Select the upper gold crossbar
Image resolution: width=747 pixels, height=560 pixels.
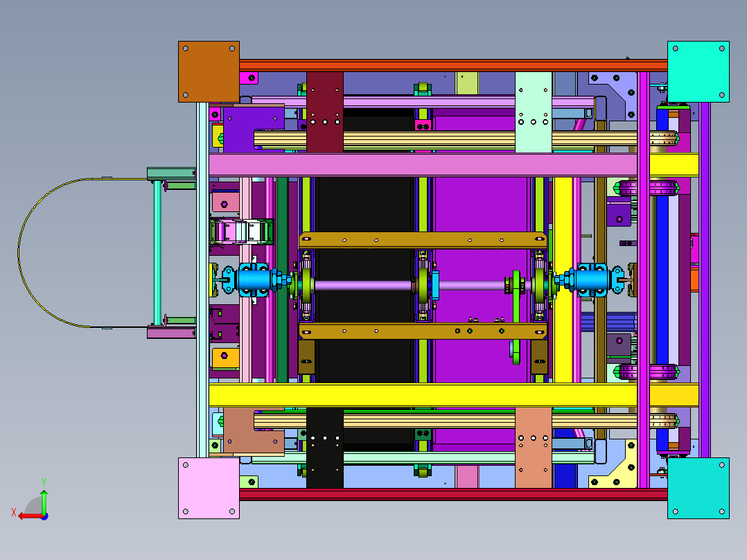[423, 240]
